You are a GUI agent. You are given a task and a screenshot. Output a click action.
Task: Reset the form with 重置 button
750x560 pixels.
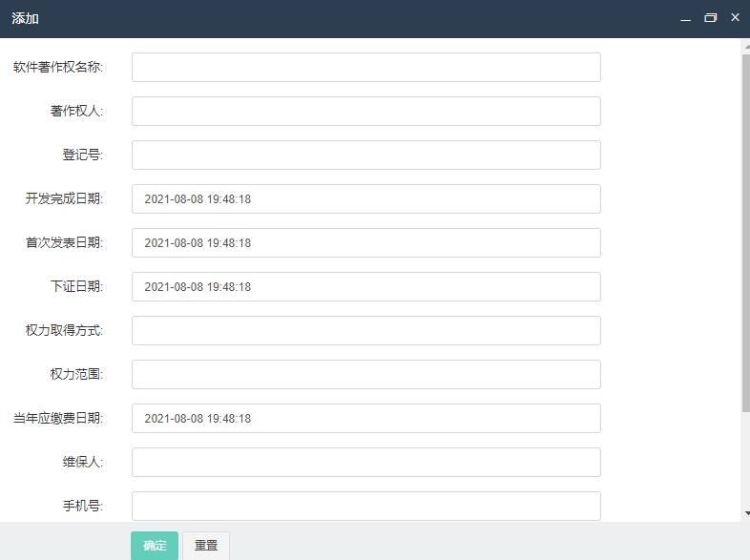pos(206,546)
